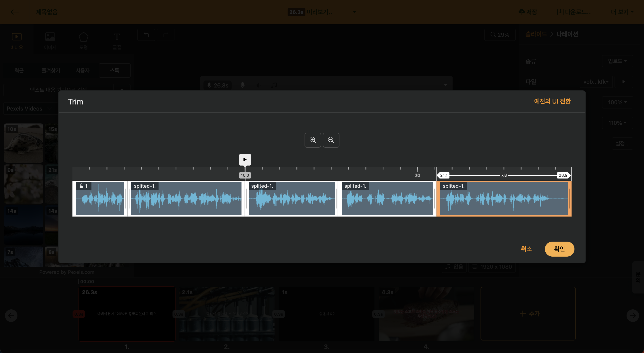This screenshot has width=644, height=353.
Task: Click the right trim handle labeled 28.9
Action: [563, 175]
